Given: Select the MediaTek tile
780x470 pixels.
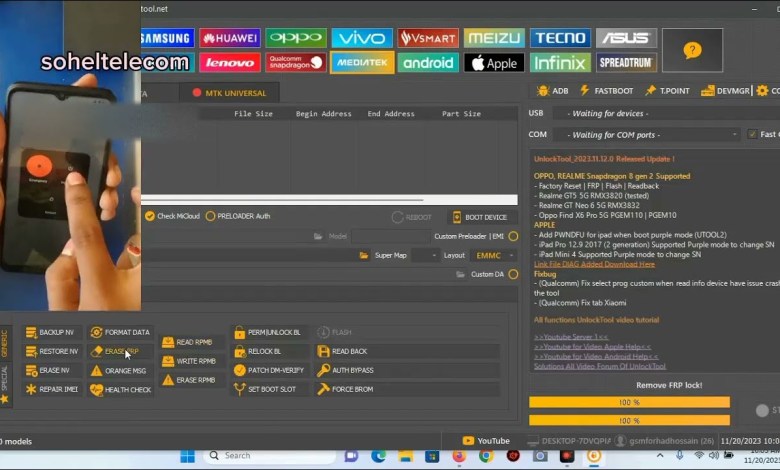Looking at the screenshot, I should pos(362,63).
